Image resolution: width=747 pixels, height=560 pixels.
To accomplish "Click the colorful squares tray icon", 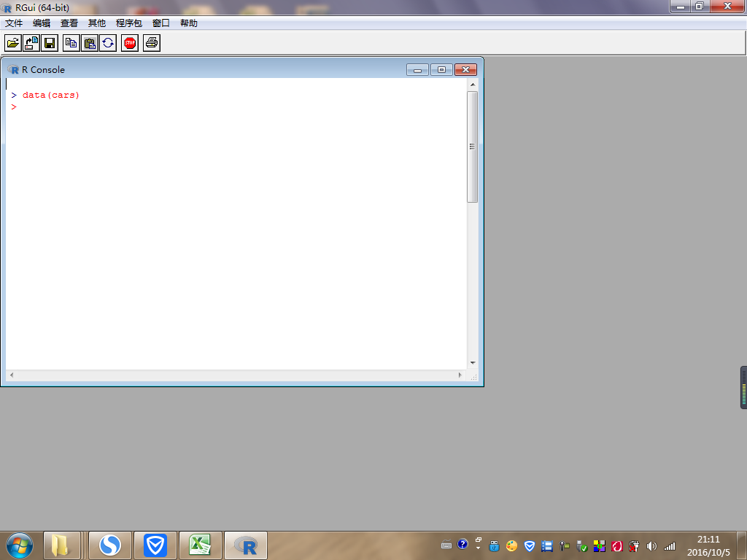I will pyautogui.click(x=600, y=546).
